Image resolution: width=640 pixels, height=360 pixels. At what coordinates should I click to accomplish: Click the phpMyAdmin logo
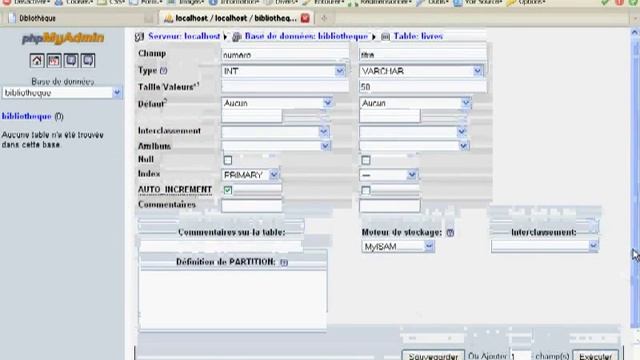pyautogui.click(x=63, y=38)
